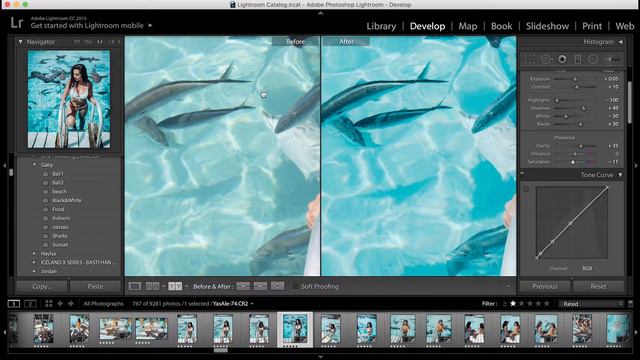The width and height of the screenshot is (640, 360).
Task: Expand the Histogram panel
Action: (621, 42)
